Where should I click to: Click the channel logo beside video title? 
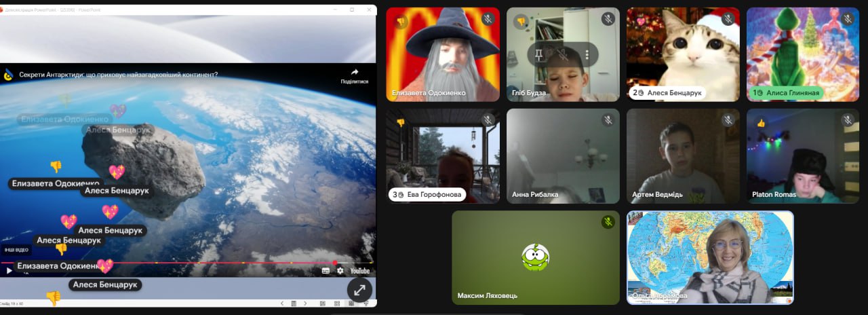(8, 75)
